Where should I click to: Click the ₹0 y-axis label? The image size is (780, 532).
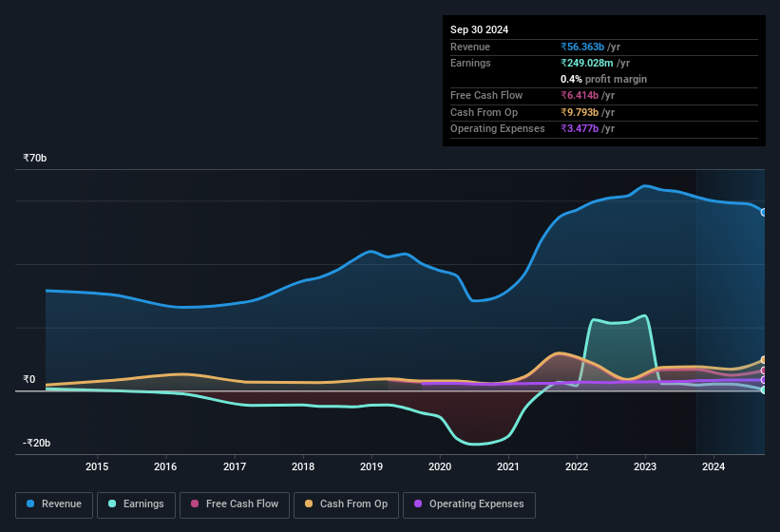pos(29,379)
